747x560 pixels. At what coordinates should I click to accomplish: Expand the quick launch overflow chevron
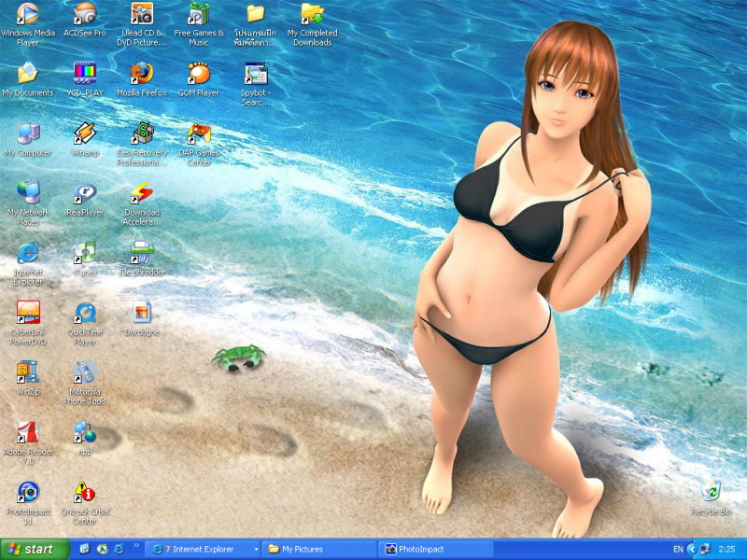[x=135, y=545]
